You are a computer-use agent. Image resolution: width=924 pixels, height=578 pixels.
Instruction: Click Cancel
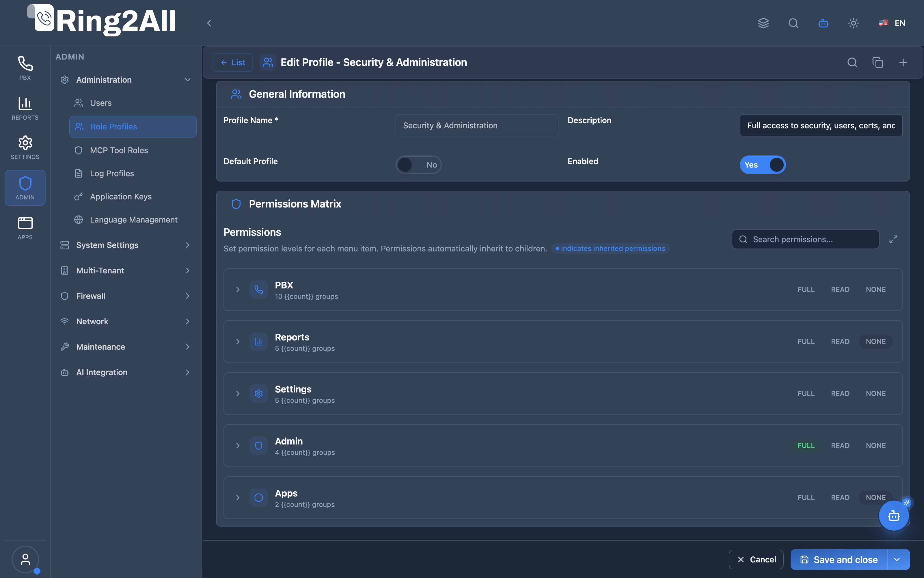tap(756, 559)
